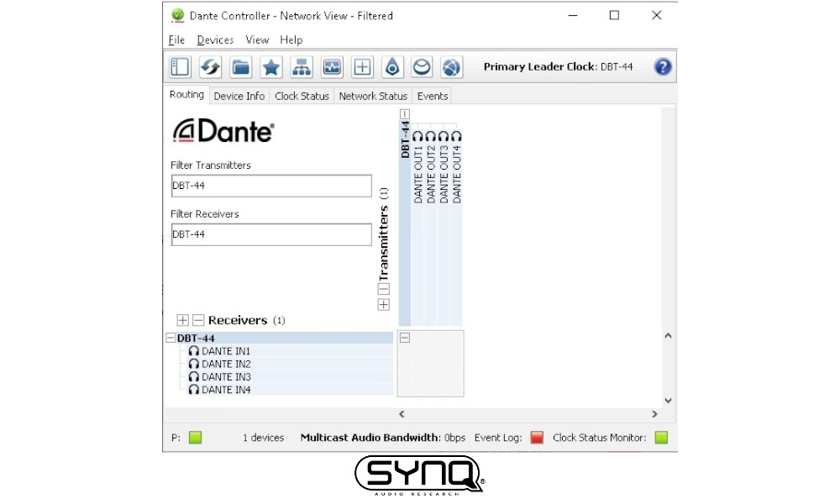This screenshot has width=840, height=504.
Task: Toggle the filter pane toolbar icon
Action: 180,67
